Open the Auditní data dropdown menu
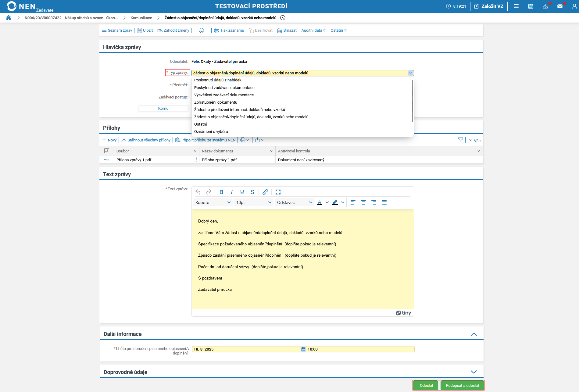 point(313,30)
